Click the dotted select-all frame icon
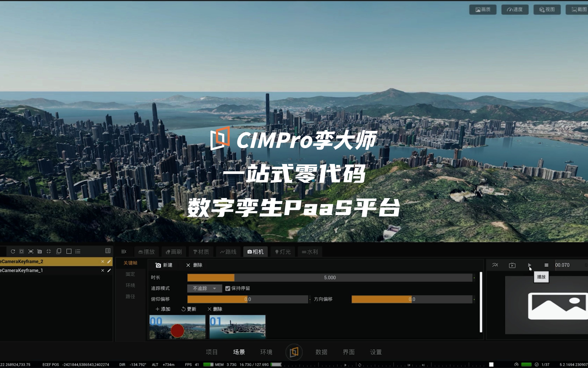Image resolution: width=588 pixels, height=368 pixels. [x=22, y=251]
